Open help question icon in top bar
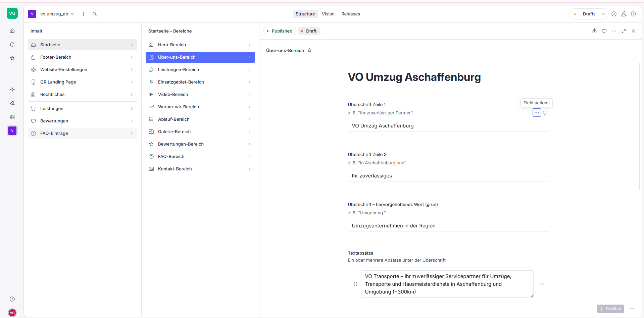This screenshot has height=318, width=644. point(633,14)
